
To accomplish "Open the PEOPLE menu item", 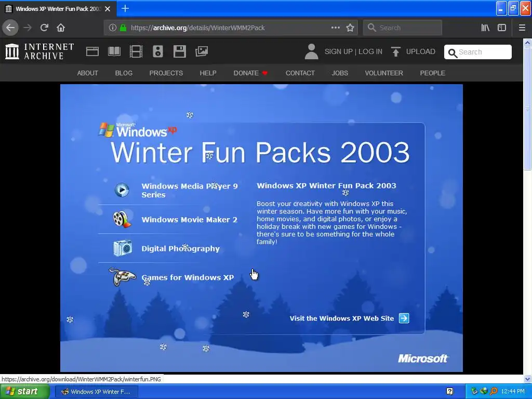I will [433, 73].
